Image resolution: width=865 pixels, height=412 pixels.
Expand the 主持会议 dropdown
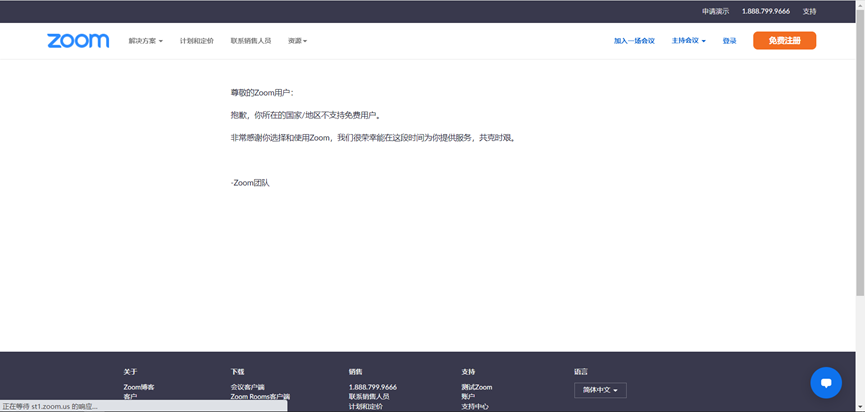click(688, 41)
